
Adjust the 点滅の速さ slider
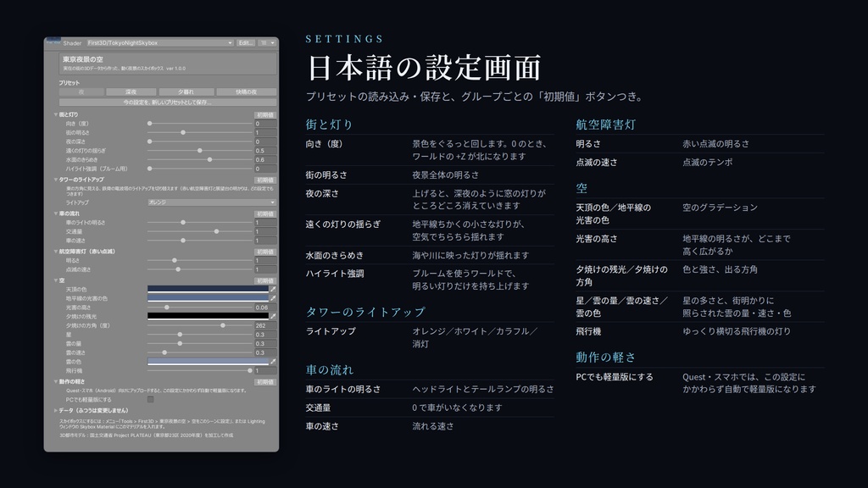tap(200, 269)
